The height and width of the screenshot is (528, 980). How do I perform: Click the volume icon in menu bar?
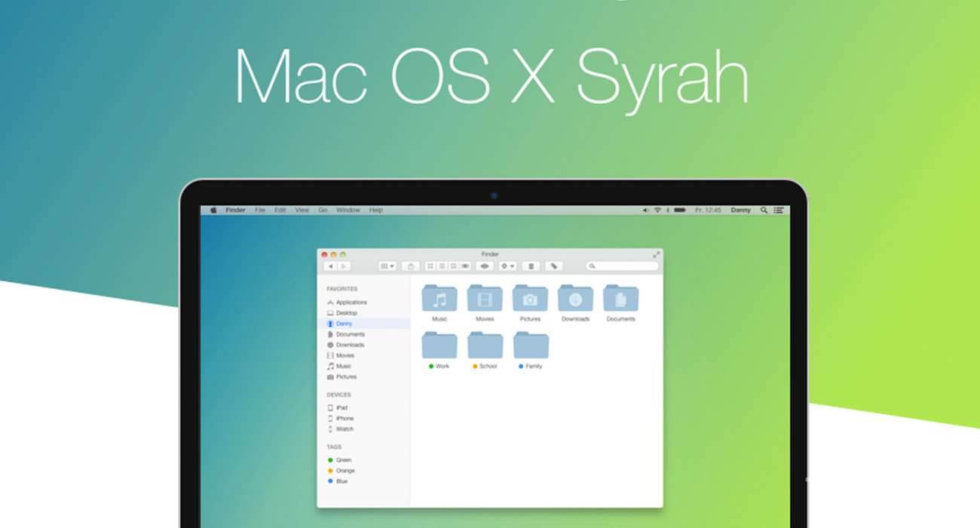click(x=645, y=210)
